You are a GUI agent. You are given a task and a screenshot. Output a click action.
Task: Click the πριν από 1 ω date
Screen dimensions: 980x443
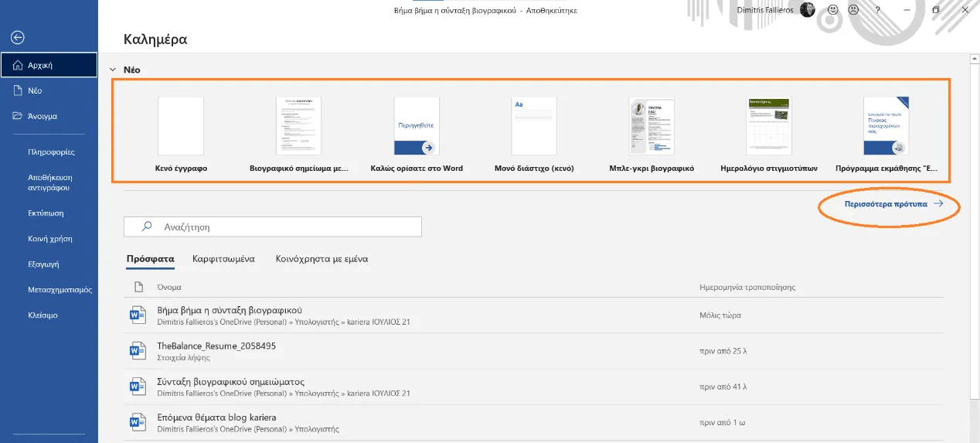coord(721,423)
